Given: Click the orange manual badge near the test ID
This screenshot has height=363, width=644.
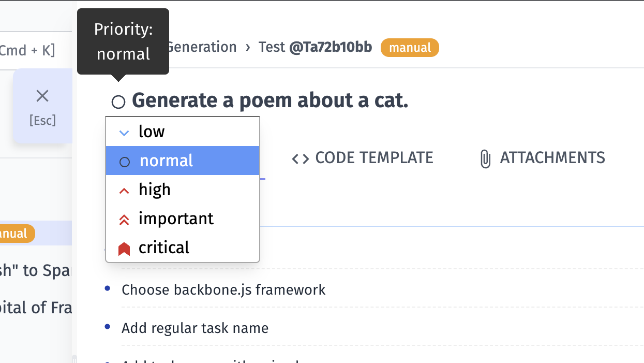Looking at the screenshot, I should click(x=410, y=48).
